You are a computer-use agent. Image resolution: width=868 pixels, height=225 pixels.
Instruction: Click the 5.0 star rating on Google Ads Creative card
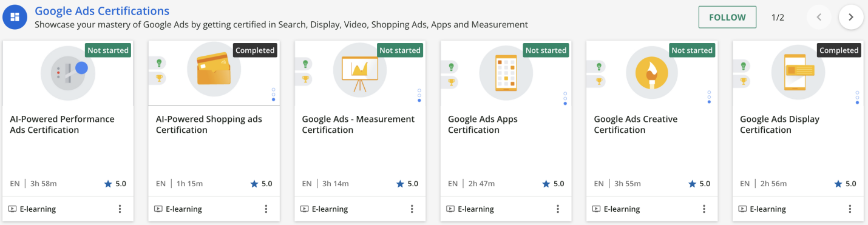699,184
